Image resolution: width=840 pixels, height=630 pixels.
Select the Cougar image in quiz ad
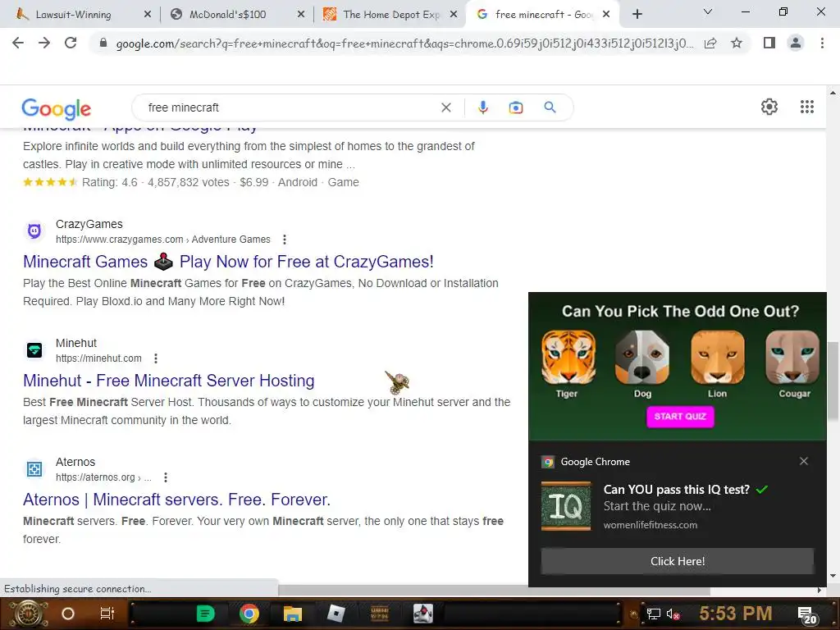(x=792, y=358)
